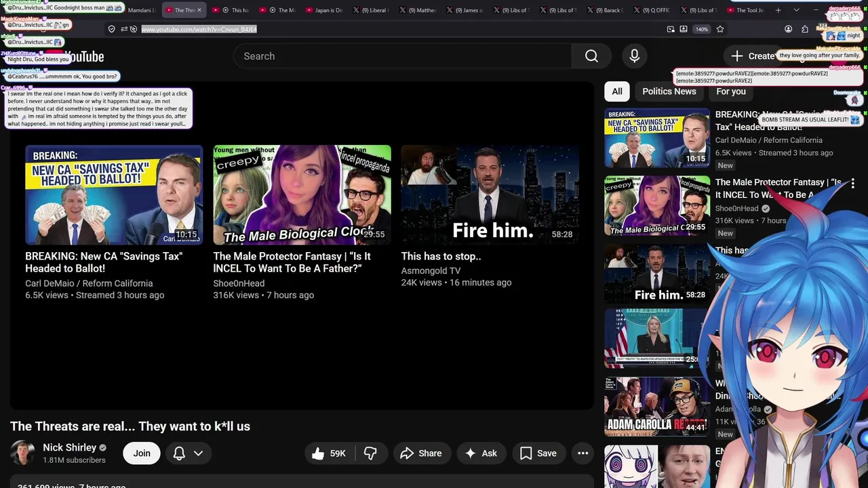Play end-screen 'Savings Tax' thumbnail video

(114, 195)
